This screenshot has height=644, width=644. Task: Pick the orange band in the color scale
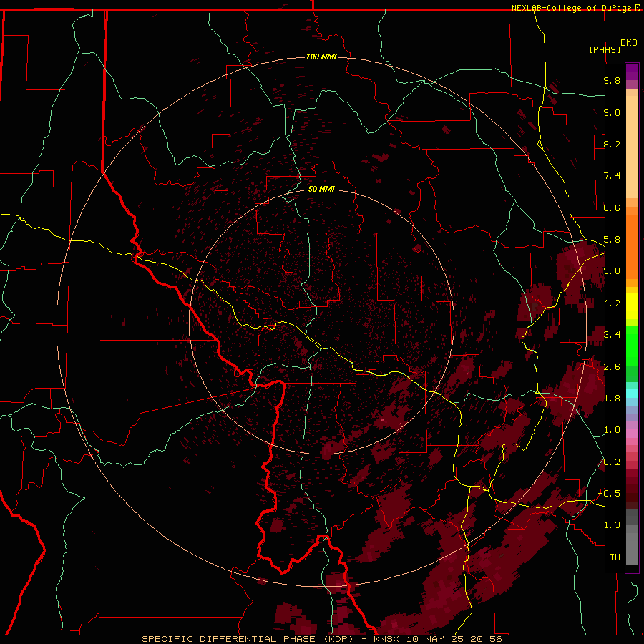click(x=632, y=246)
